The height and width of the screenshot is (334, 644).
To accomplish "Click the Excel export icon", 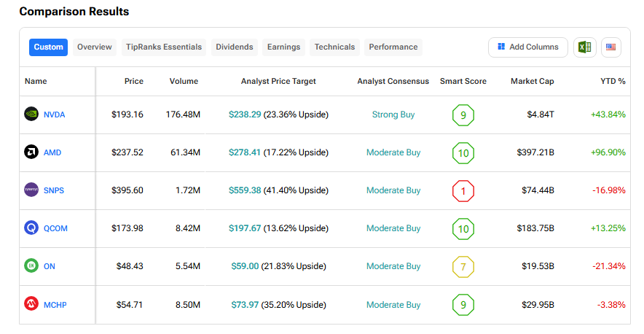I will click(584, 47).
